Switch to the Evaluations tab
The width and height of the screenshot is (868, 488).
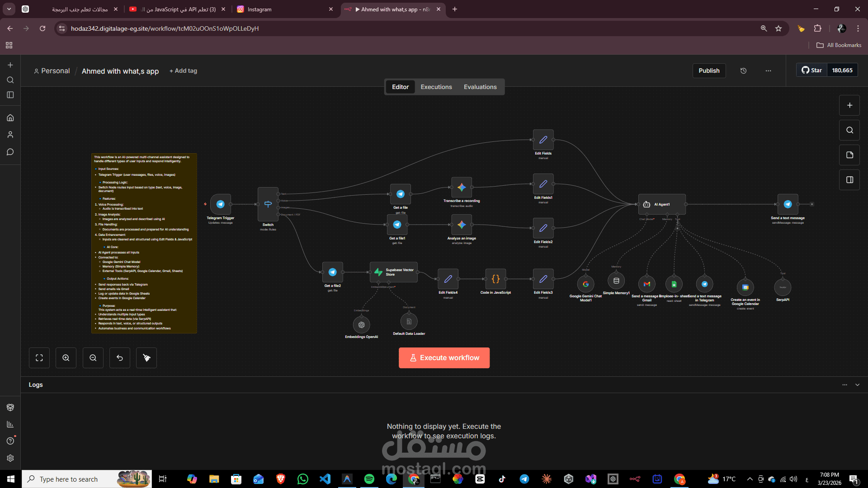pos(480,87)
